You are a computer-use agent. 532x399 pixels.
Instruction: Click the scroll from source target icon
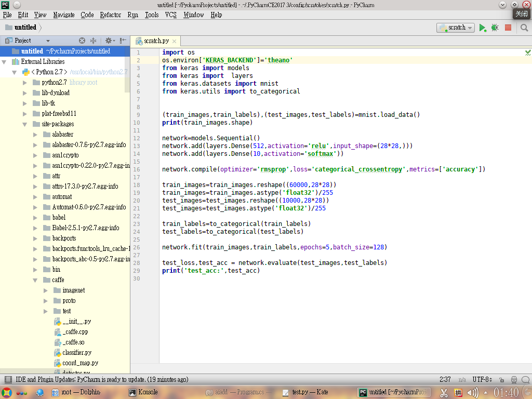(x=82, y=41)
